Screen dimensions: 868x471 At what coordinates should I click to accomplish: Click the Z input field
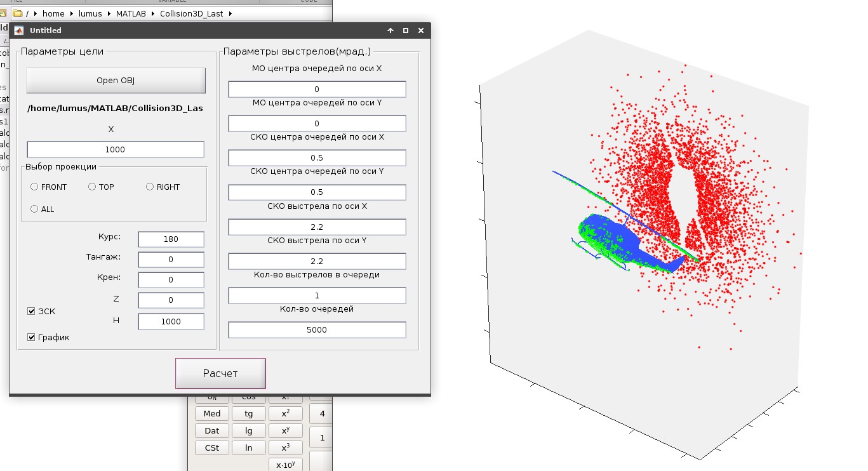click(171, 301)
